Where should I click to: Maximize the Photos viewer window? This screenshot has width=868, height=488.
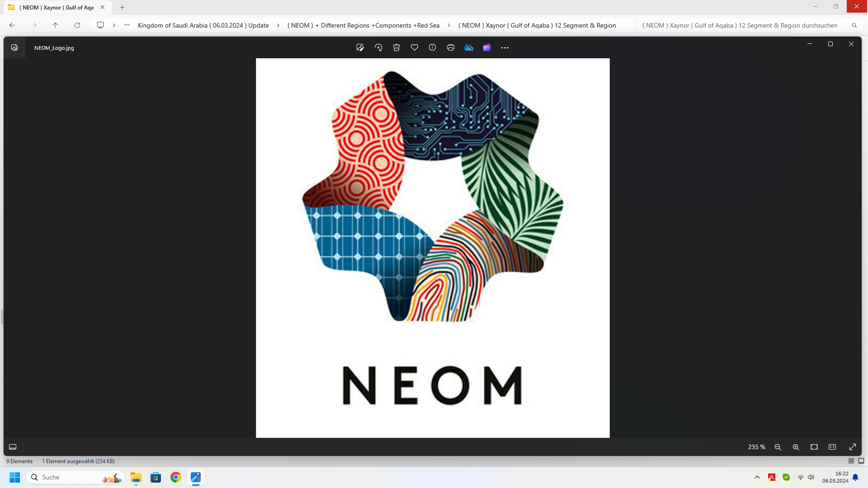coord(830,44)
